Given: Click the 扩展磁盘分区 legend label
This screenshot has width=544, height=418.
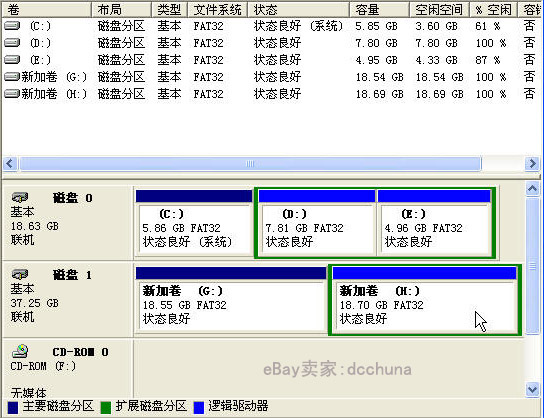Looking at the screenshot, I should coord(151,406).
